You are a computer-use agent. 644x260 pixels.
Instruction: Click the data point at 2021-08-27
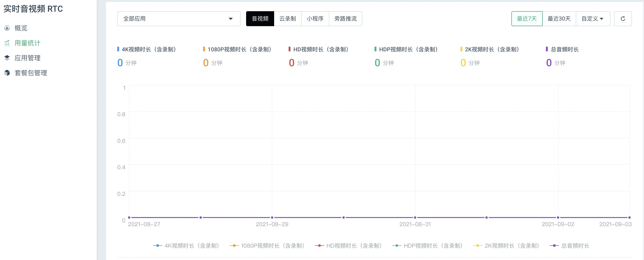(129, 218)
